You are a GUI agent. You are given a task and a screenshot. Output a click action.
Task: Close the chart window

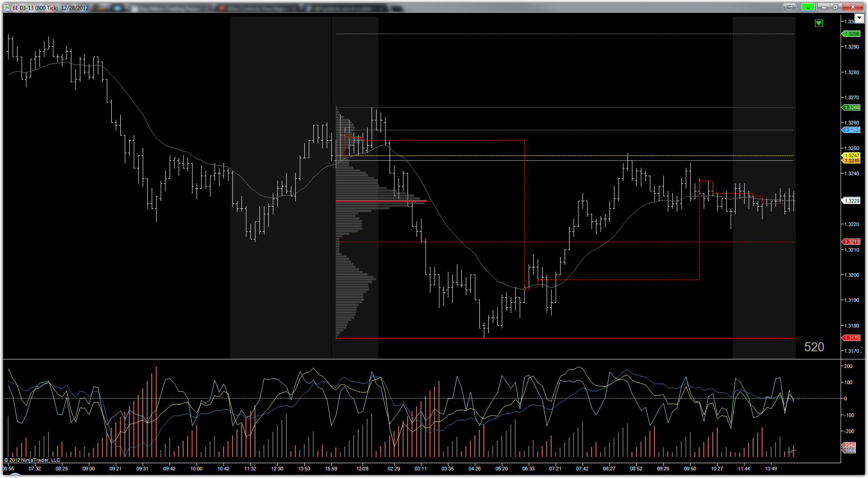(x=853, y=7)
